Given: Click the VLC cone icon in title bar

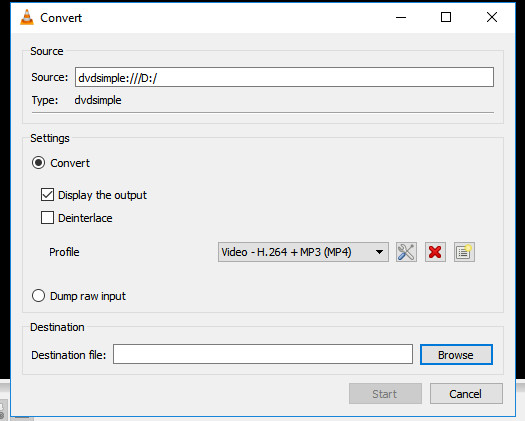Looking at the screenshot, I should 27,17.
